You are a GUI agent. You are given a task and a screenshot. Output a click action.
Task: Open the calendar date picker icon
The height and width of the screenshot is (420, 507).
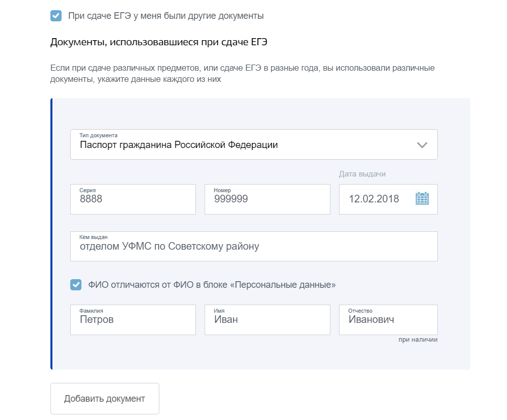pos(422,199)
